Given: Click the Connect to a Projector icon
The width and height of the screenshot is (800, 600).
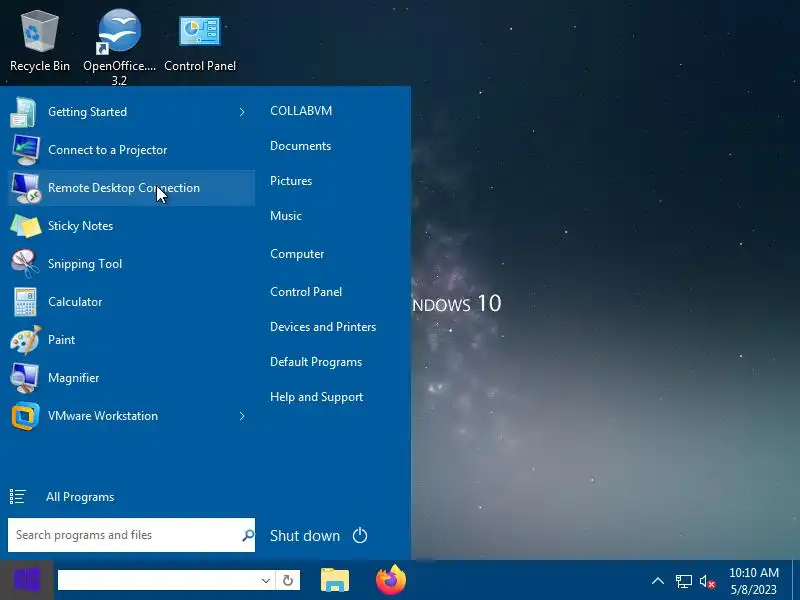Looking at the screenshot, I should [x=25, y=149].
